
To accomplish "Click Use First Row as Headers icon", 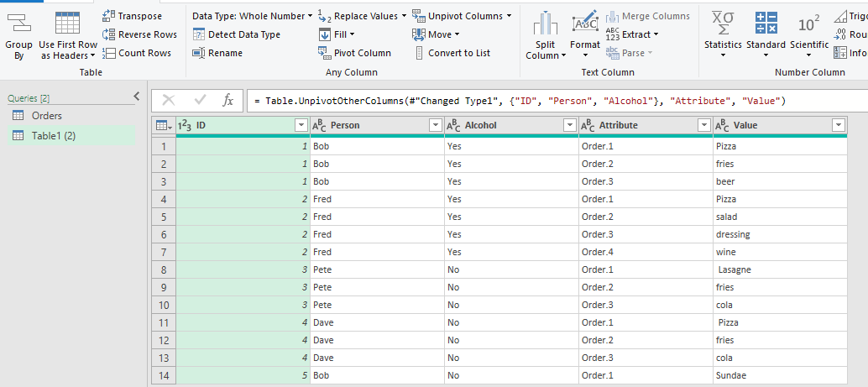I will point(68,23).
